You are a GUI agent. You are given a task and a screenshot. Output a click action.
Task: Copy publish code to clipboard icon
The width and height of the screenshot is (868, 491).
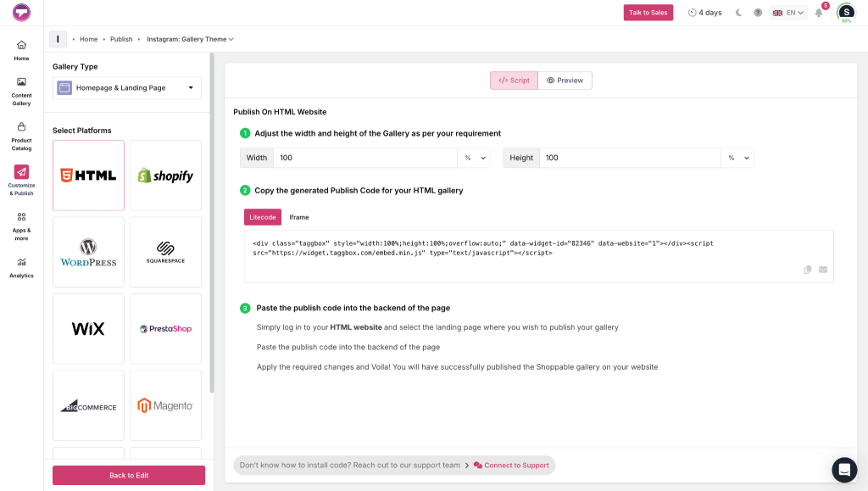(x=808, y=270)
